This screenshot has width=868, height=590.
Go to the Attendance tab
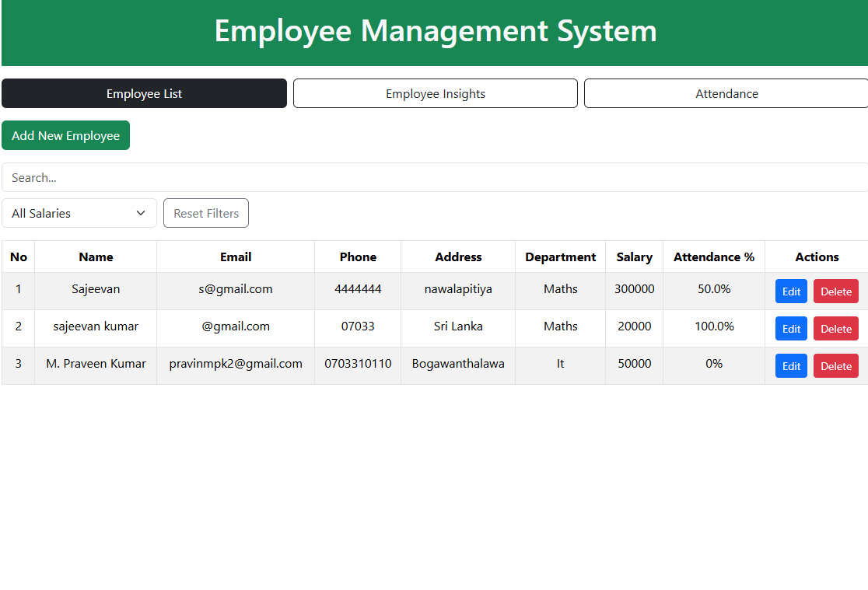[x=726, y=93]
